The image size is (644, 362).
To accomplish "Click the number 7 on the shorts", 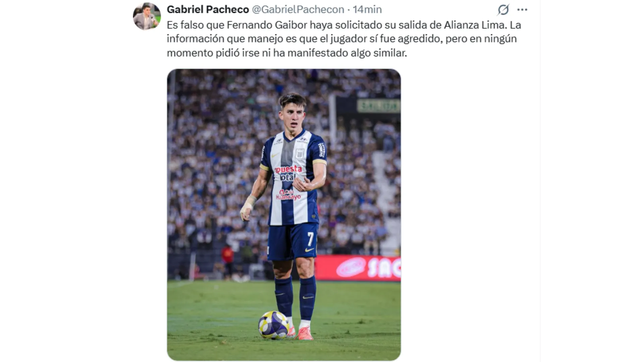I will [x=311, y=239].
